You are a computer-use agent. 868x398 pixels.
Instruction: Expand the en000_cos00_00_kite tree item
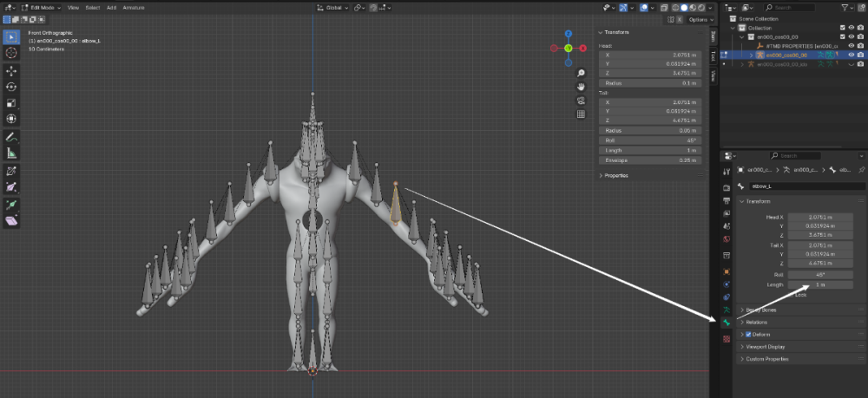(742, 64)
